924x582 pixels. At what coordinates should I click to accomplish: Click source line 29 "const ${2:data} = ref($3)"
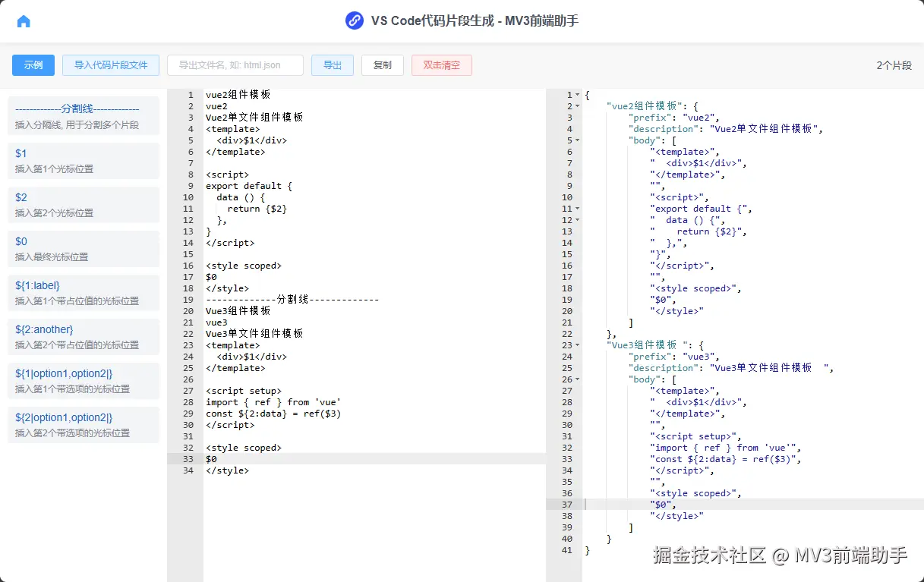pos(273,414)
